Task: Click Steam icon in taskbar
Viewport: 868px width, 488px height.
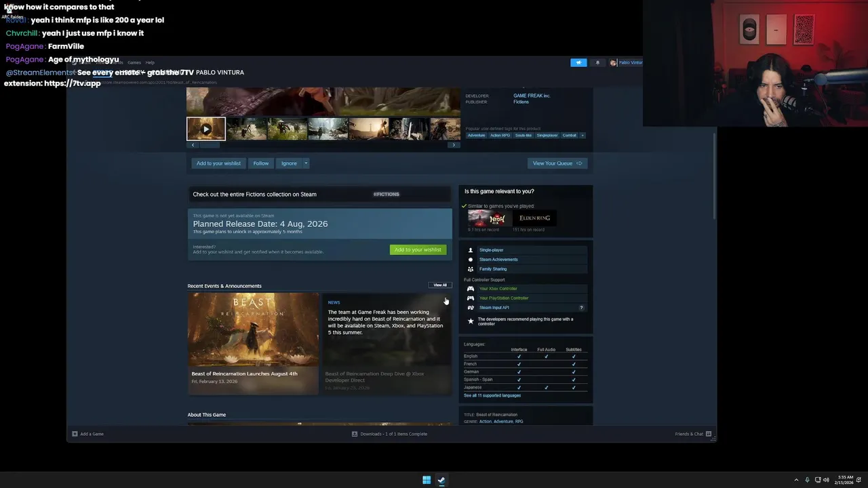Action: point(441,480)
